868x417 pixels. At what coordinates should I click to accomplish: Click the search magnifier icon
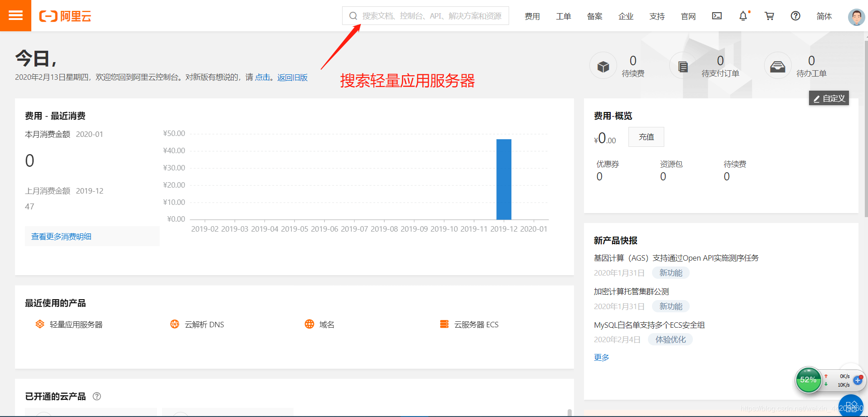coord(353,16)
